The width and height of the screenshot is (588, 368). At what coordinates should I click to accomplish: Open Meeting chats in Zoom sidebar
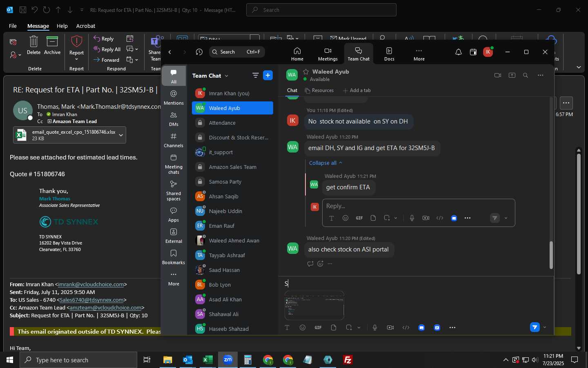tap(174, 164)
